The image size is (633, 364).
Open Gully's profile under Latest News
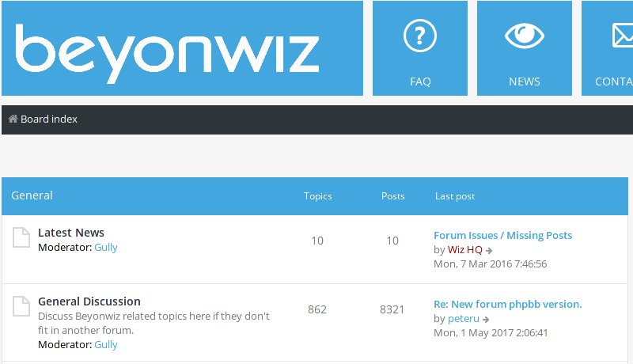click(x=106, y=247)
